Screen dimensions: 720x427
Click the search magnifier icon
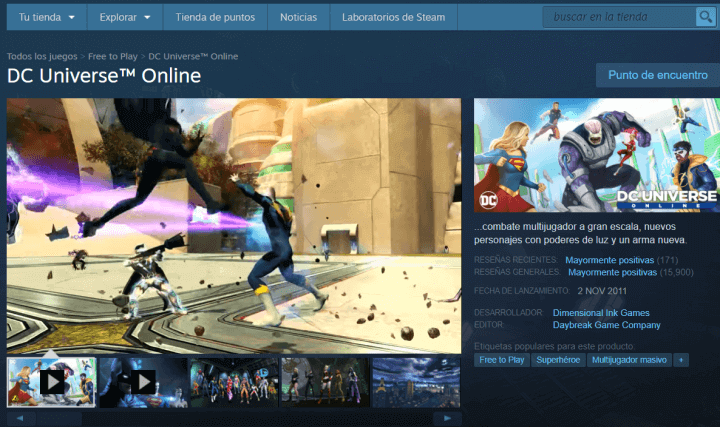[x=705, y=17]
